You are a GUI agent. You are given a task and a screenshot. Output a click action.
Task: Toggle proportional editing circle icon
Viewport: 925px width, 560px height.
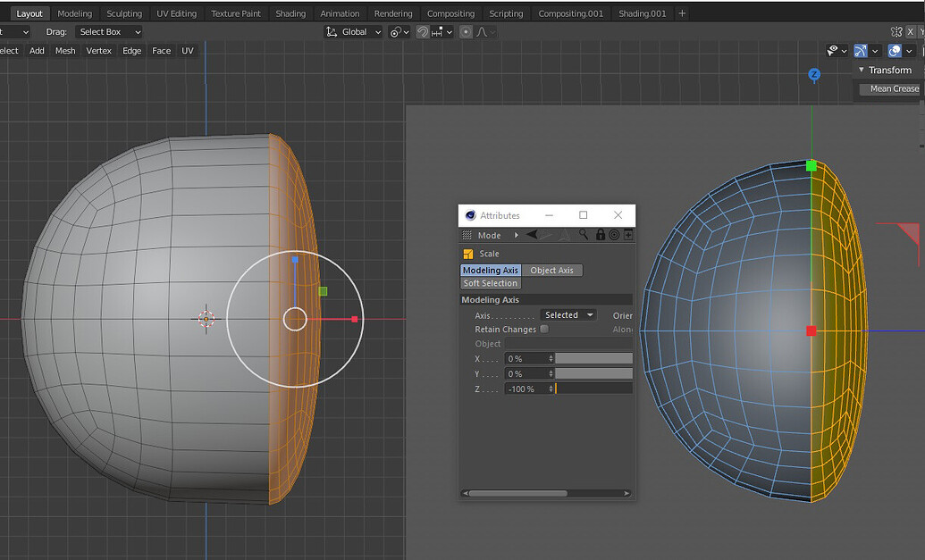[x=466, y=32]
